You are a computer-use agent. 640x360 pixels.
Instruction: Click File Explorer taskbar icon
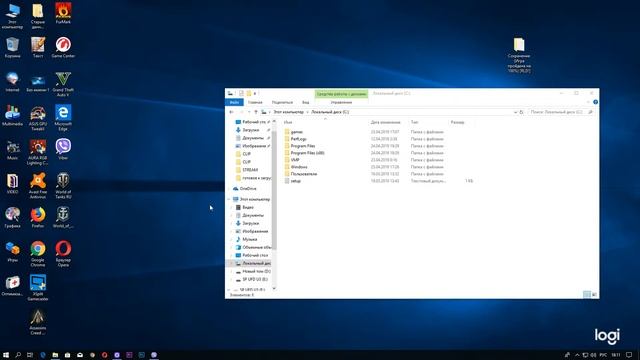pos(55,355)
